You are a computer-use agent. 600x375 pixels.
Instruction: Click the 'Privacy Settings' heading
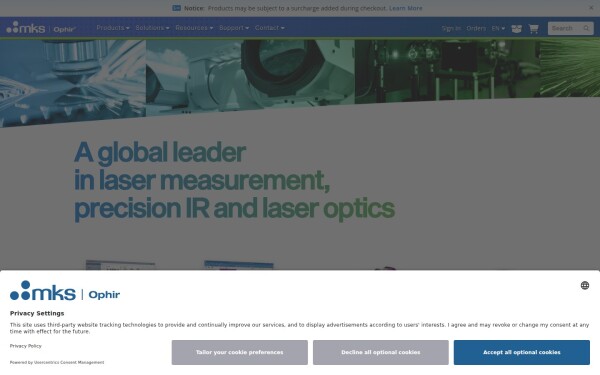[37, 313]
